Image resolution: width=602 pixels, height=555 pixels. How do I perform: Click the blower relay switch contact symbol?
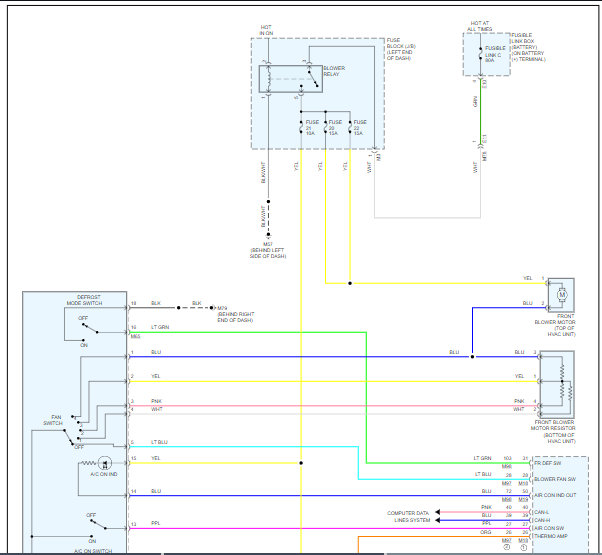click(313, 79)
